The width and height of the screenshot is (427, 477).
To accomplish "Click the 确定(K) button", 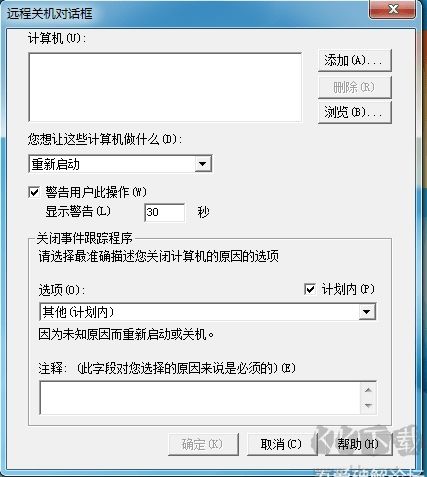I will coord(203,444).
